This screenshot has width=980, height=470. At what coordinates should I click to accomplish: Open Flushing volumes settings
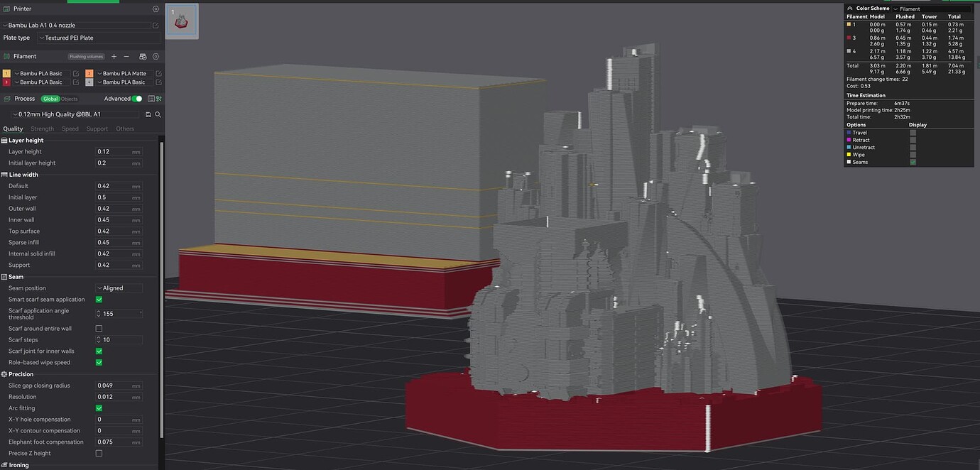[87, 56]
